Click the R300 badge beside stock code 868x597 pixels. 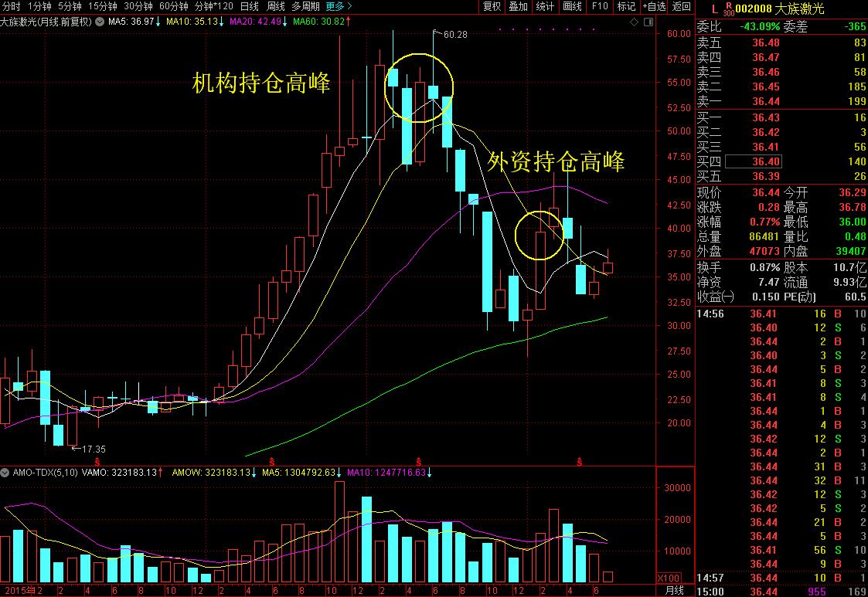(x=729, y=8)
